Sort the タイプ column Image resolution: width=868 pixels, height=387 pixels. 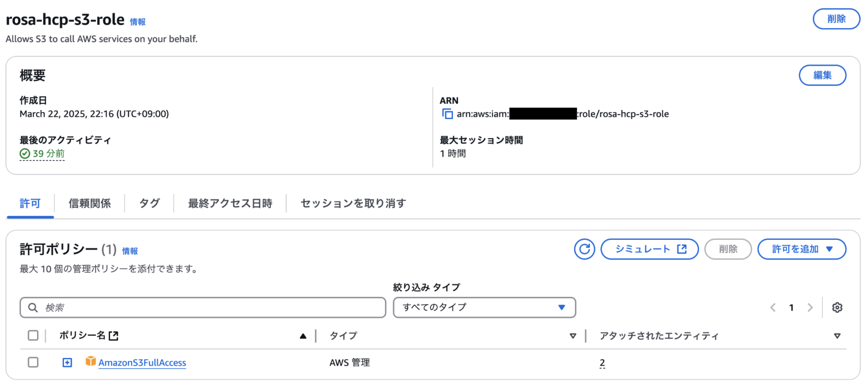click(x=573, y=336)
